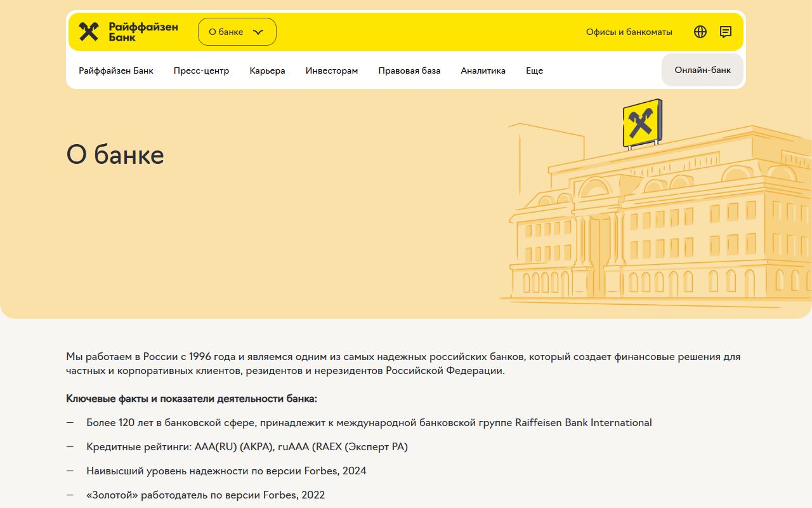Click the «О банке» page heading
The image size is (812, 508).
(x=115, y=155)
